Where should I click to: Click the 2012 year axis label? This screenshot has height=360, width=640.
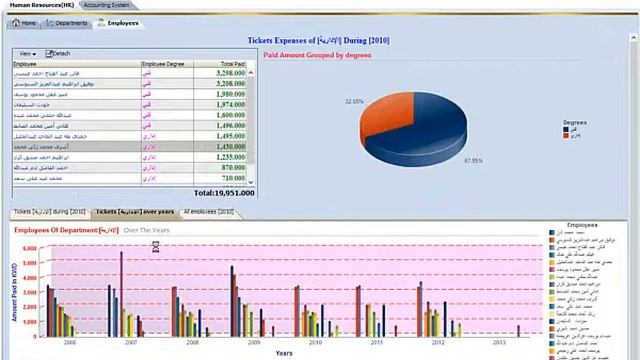438,343
